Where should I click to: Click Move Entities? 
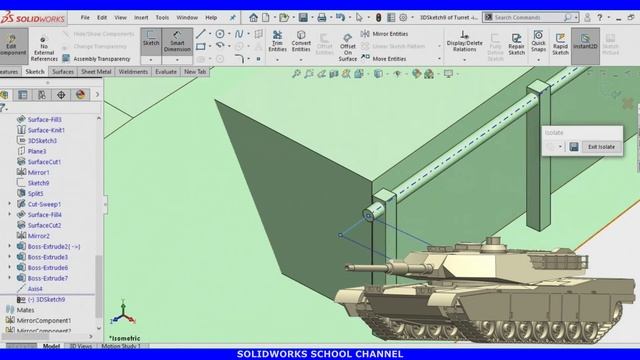coord(384,59)
